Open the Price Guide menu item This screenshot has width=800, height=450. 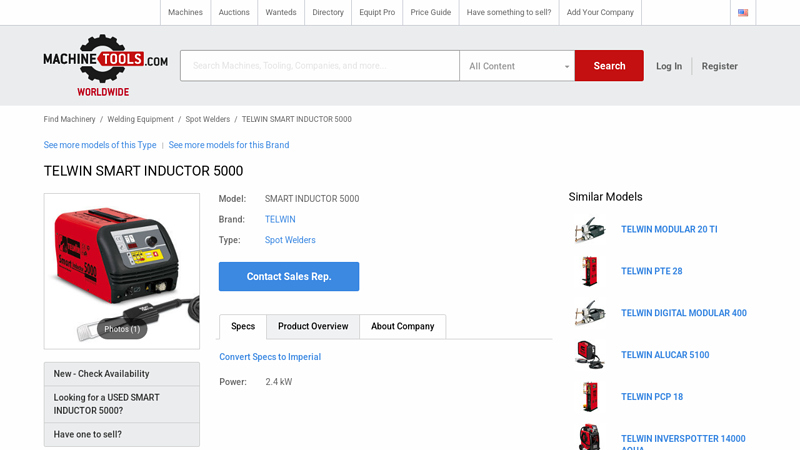point(431,12)
